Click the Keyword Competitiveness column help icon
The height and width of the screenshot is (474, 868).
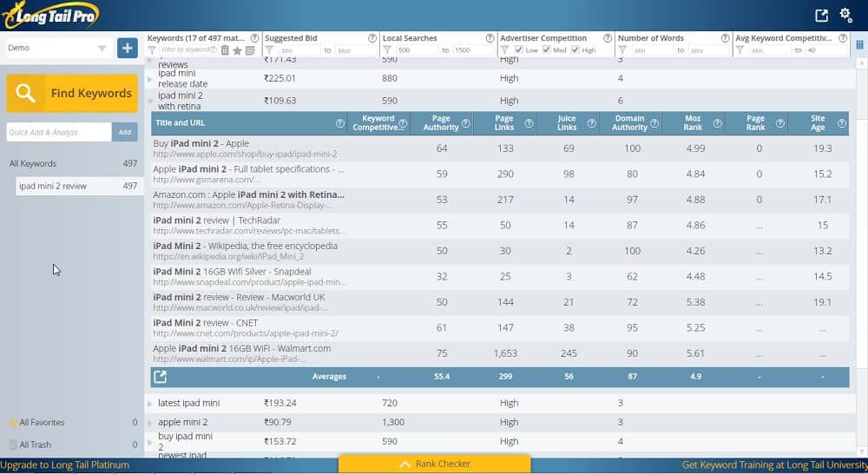pyautogui.click(x=403, y=123)
